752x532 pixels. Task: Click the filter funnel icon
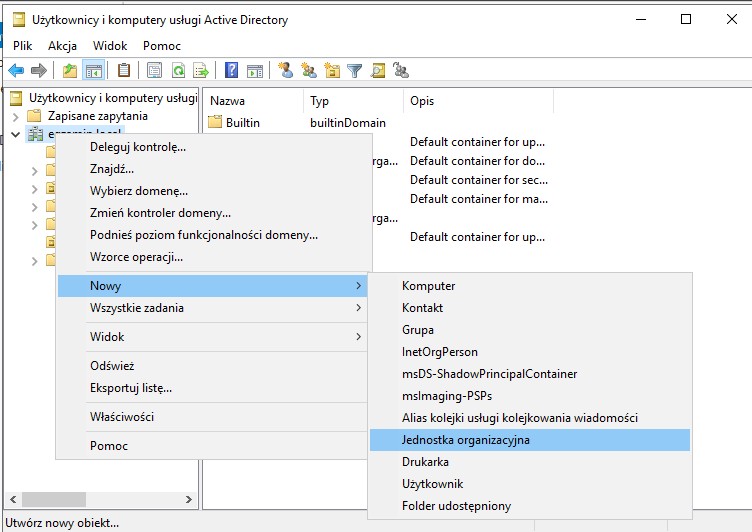(x=355, y=70)
